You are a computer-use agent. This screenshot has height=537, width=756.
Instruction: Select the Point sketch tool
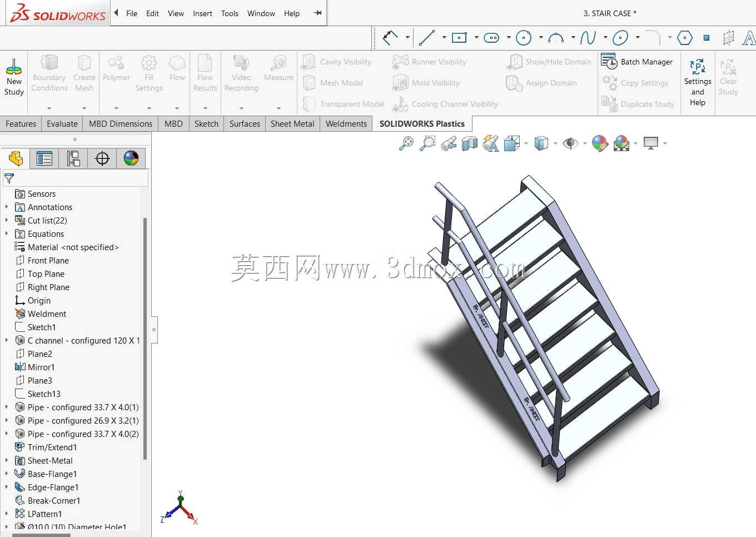[x=707, y=38]
